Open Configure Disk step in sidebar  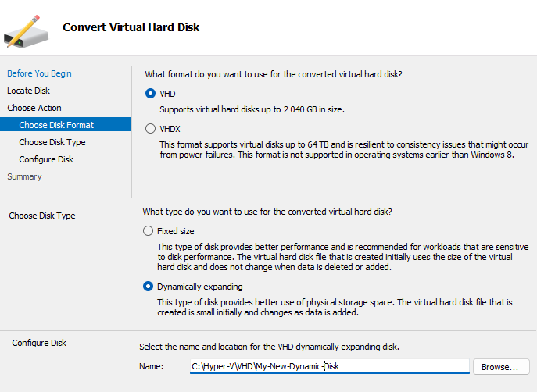point(46,159)
